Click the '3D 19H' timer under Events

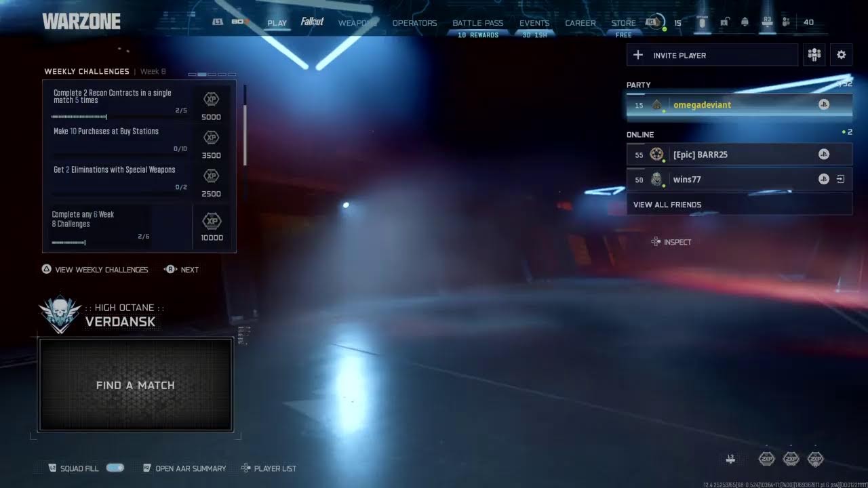coord(534,35)
